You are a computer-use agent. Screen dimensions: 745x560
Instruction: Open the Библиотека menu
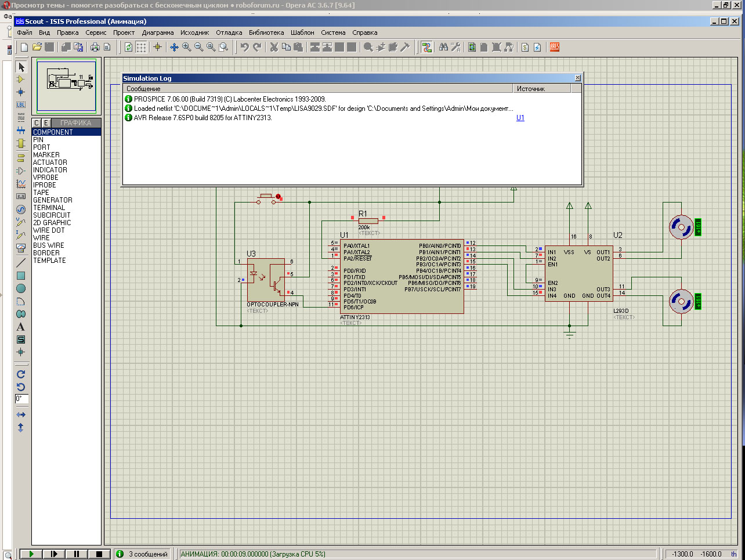tap(266, 32)
